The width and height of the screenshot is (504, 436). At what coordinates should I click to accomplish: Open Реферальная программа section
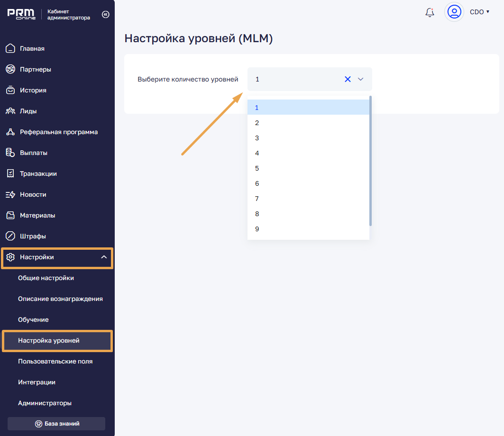point(58,132)
